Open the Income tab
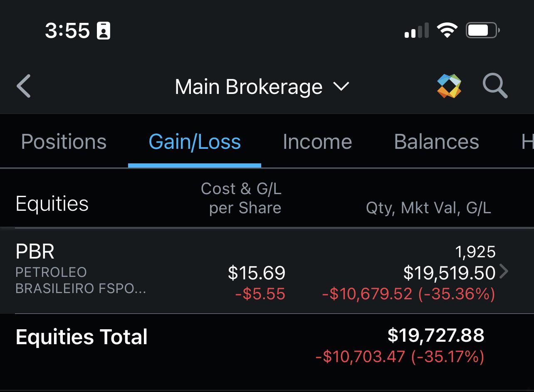This screenshot has width=534, height=392. pyautogui.click(x=317, y=142)
